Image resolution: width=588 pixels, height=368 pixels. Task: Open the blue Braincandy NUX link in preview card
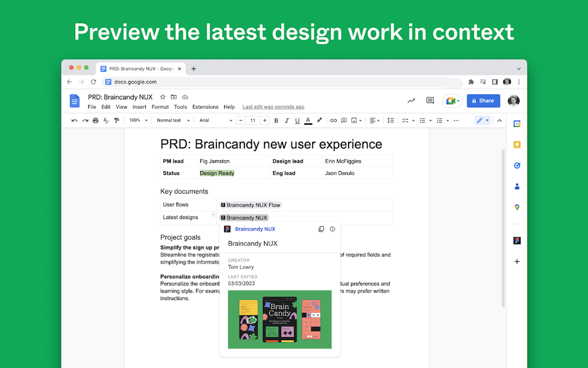(x=255, y=229)
